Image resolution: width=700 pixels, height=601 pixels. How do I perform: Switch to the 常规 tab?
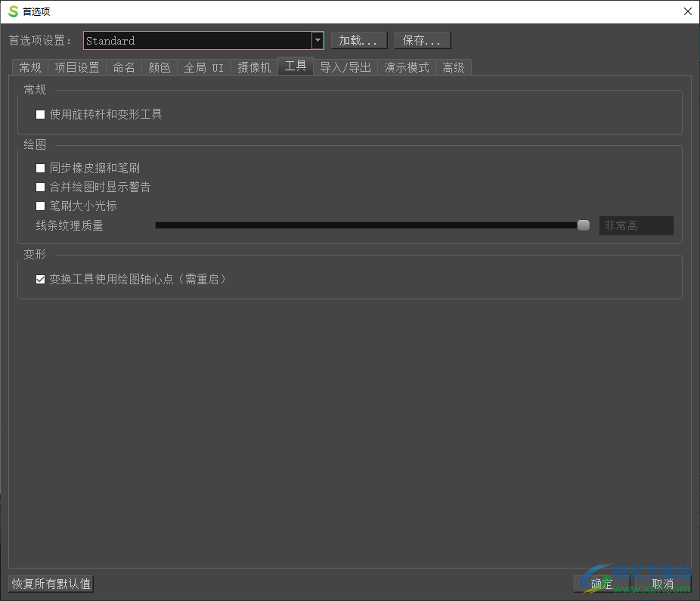pyautogui.click(x=30, y=67)
